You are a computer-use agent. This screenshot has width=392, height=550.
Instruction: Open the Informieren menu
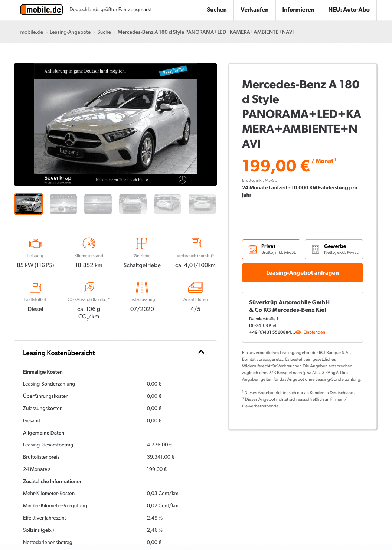tap(298, 10)
